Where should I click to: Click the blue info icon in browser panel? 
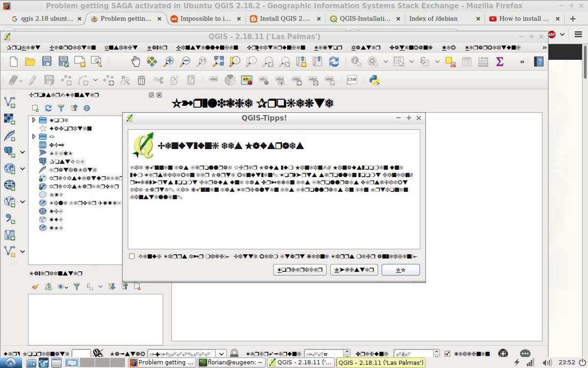click(x=87, y=108)
